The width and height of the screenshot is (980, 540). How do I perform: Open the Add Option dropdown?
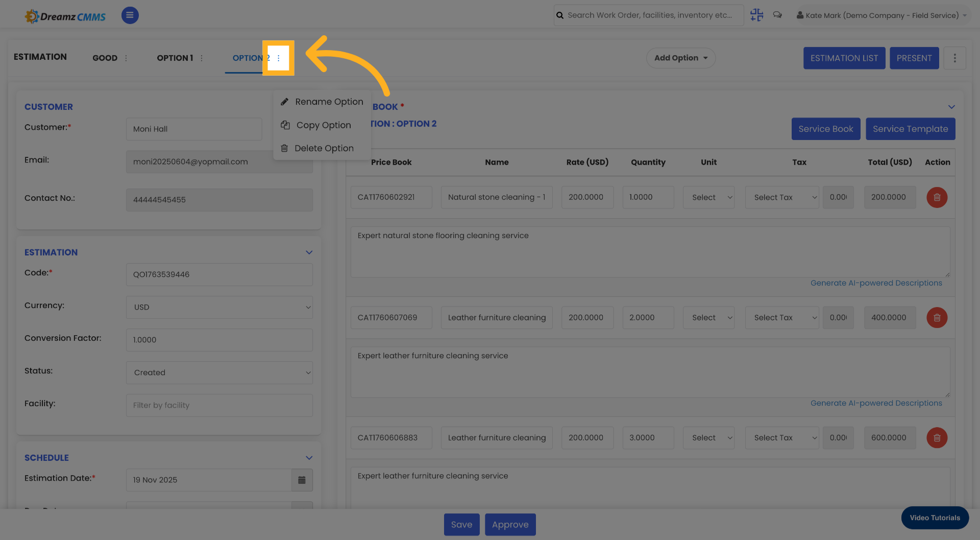pyautogui.click(x=680, y=58)
